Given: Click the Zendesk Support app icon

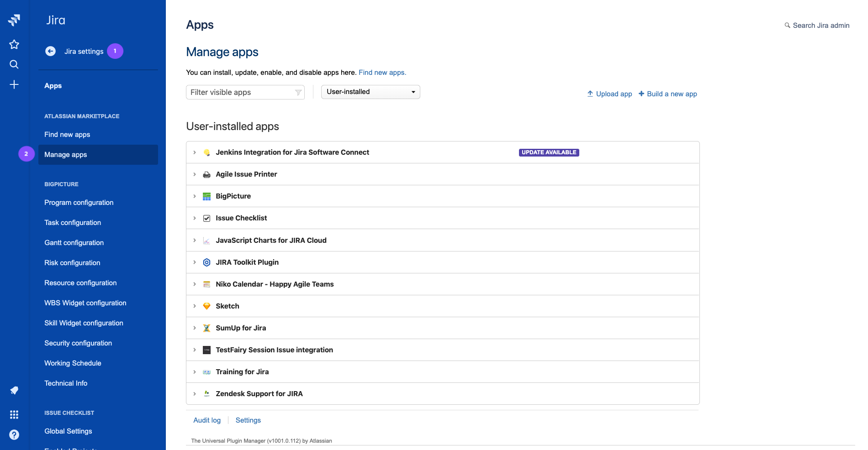Looking at the screenshot, I should [x=206, y=393].
